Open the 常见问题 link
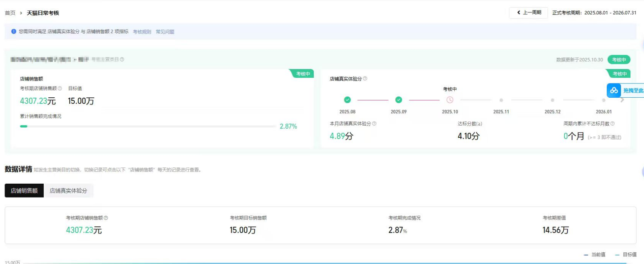Viewport: 644px width, 264px height. [165, 32]
